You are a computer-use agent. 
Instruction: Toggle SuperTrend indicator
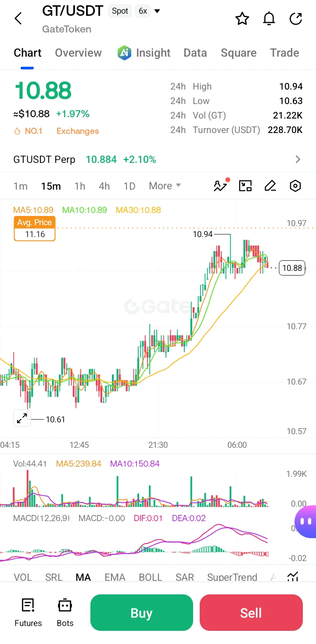click(x=232, y=577)
